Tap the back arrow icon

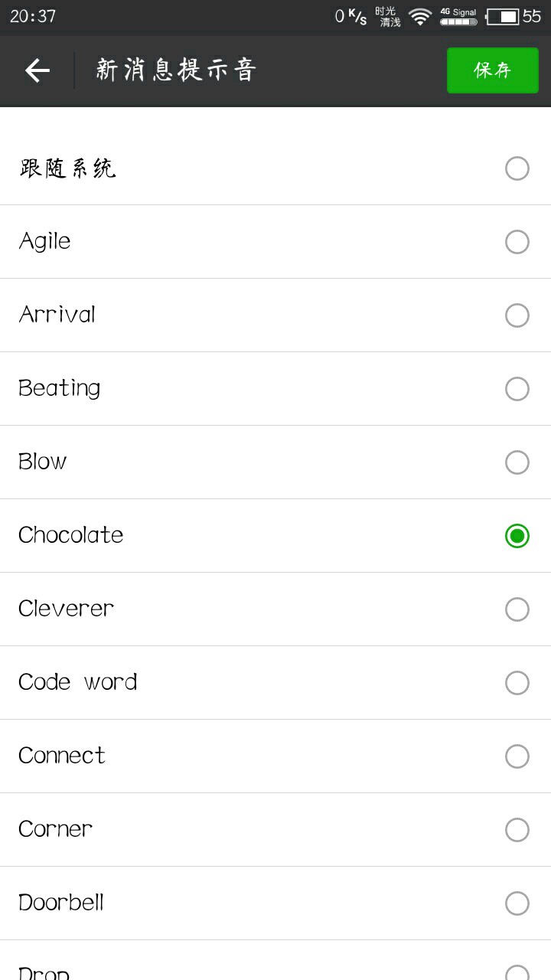[37, 70]
